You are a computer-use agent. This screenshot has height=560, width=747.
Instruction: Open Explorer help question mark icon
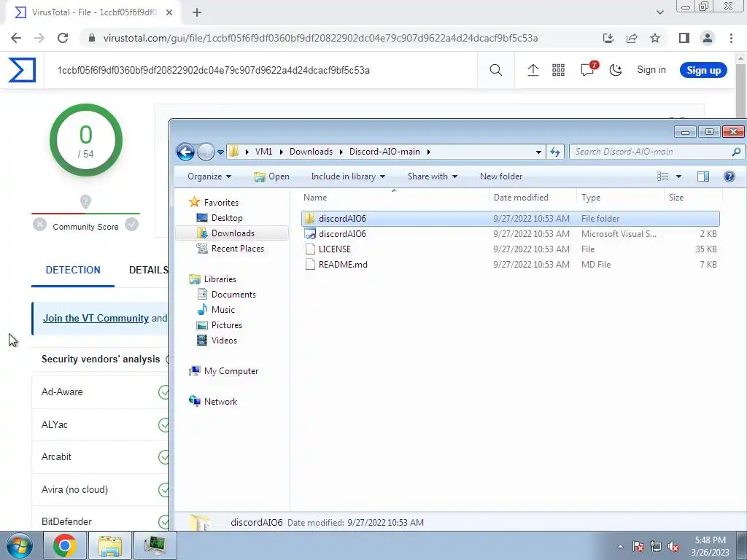pos(729,176)
